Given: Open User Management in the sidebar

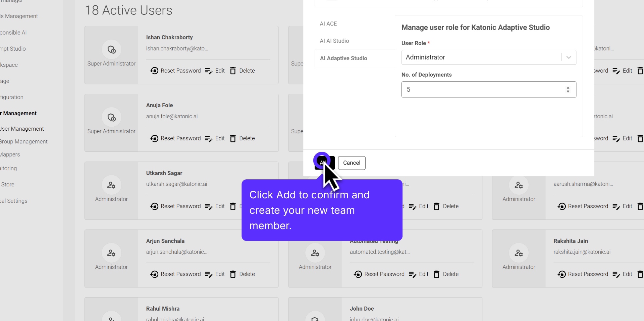Looking at the screenshot, I should point(22,129).
